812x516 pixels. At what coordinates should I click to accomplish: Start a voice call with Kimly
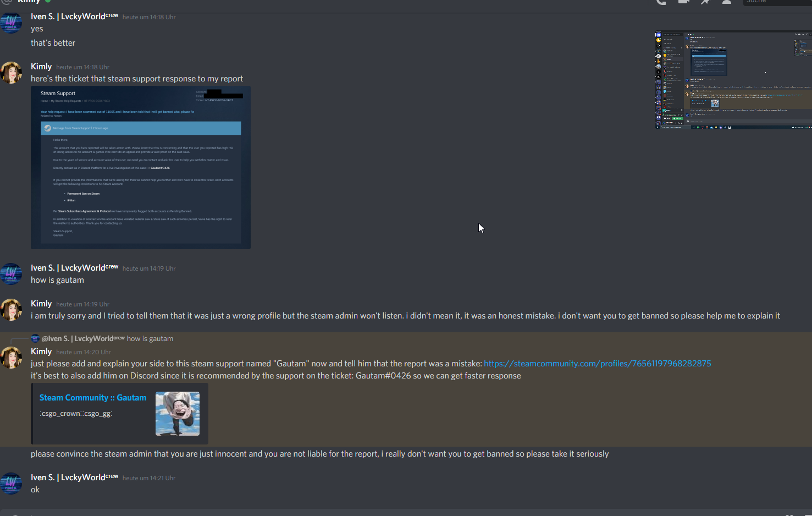(661, 2)
